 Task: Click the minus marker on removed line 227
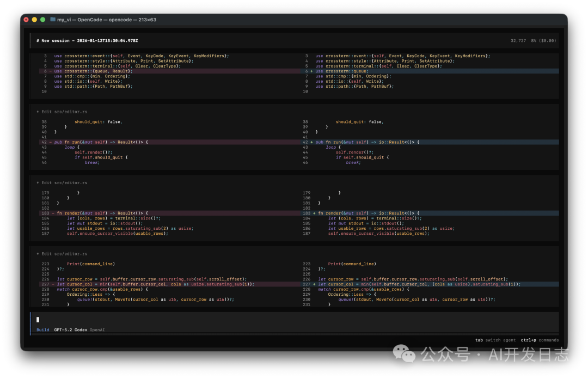(x=53, y=284)
